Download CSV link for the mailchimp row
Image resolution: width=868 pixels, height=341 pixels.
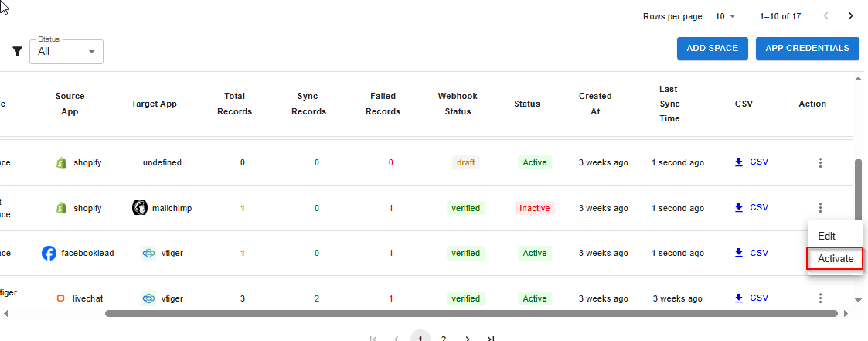(751, 207)
